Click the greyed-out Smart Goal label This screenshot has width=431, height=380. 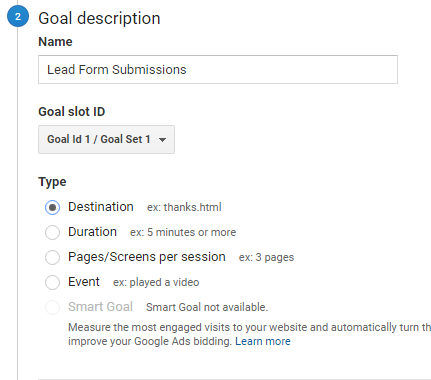coord(101,307)
